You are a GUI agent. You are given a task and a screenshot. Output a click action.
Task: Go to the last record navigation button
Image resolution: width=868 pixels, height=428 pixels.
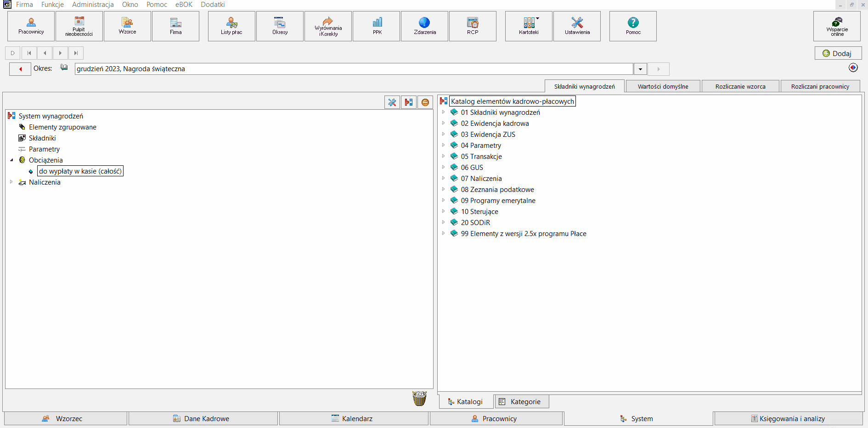click(76, 53)
